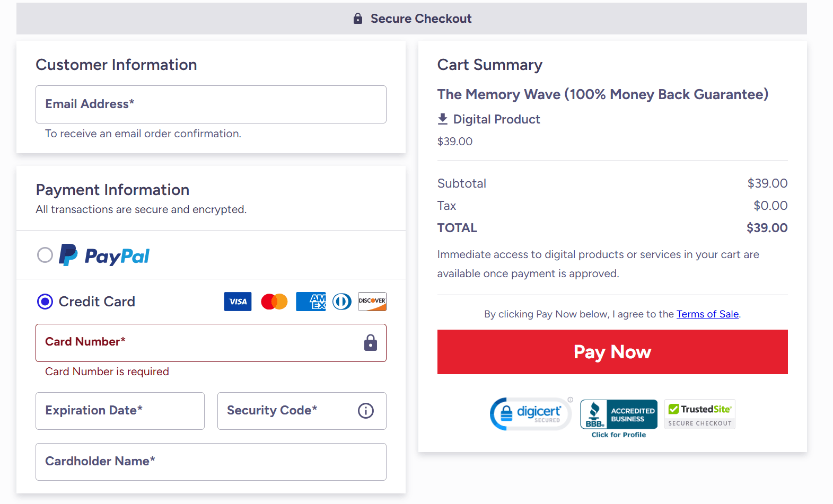Click the Discover card icon
The width and height of the screenshot is (833, 504).
pos(372,301)
